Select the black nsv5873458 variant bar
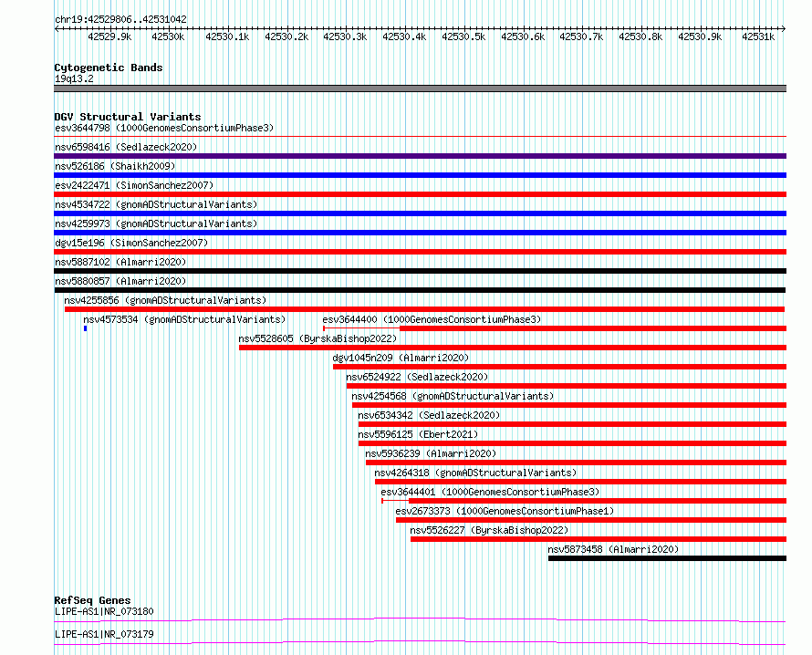The image size is (812, 655). [x=668, y=558]
